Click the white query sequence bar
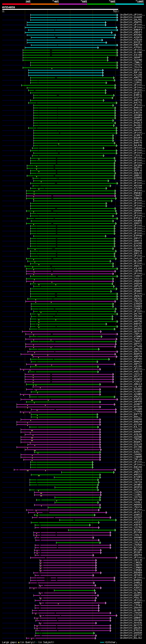The height and width of the screenshot is (644, 146). coord(60,9)
